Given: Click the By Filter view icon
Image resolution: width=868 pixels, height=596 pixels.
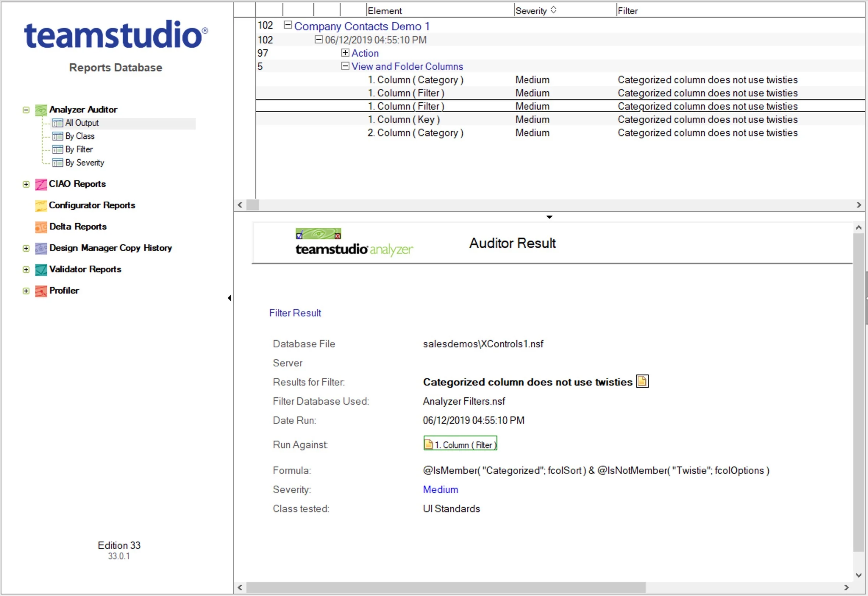Looking at the screenshot, I should (57, 149).
